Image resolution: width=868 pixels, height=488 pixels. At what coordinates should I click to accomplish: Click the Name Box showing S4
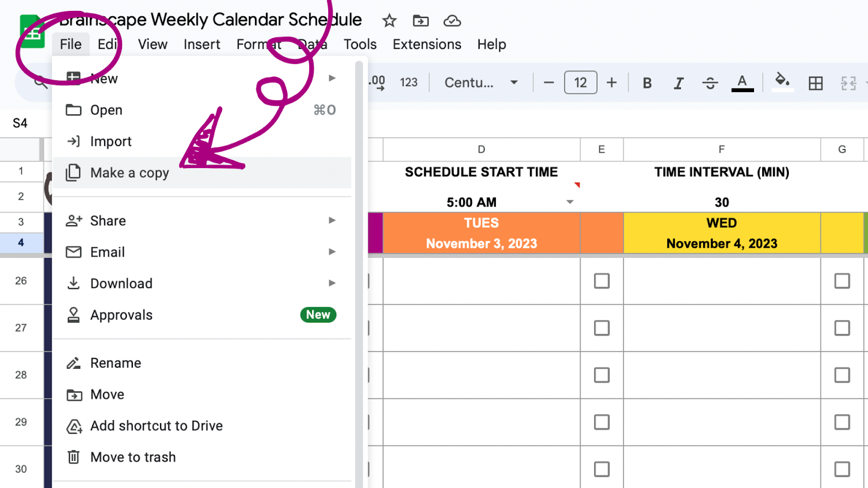(21, 123)
